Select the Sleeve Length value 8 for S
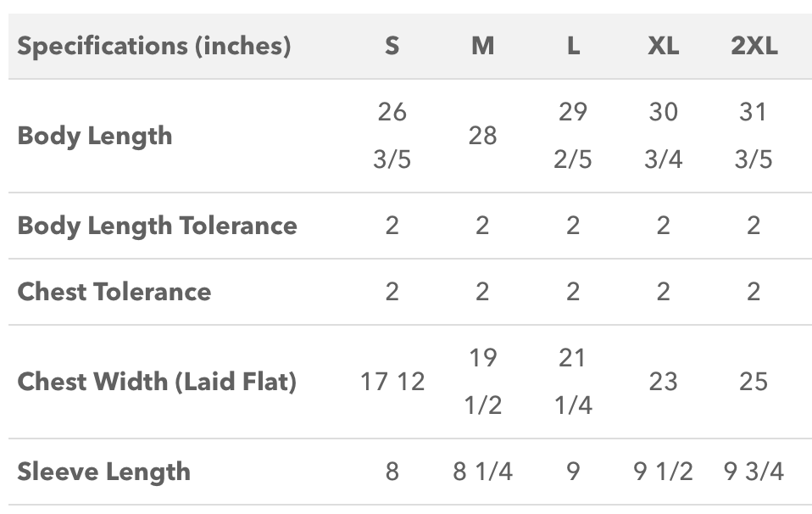The image size is (812, 514). (x=392, y=472)
